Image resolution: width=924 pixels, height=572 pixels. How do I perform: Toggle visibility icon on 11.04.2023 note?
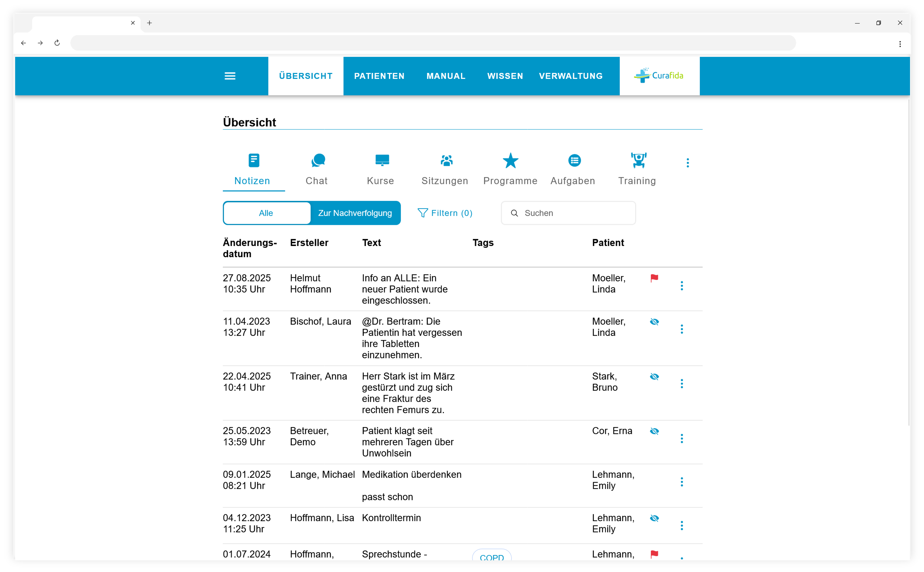(654, 322)
